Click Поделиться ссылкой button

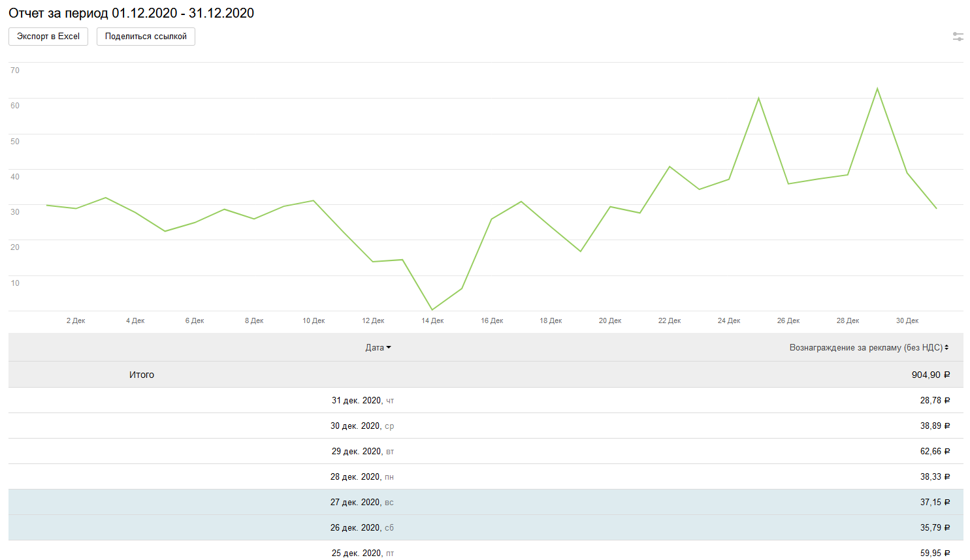coord(146,37)
